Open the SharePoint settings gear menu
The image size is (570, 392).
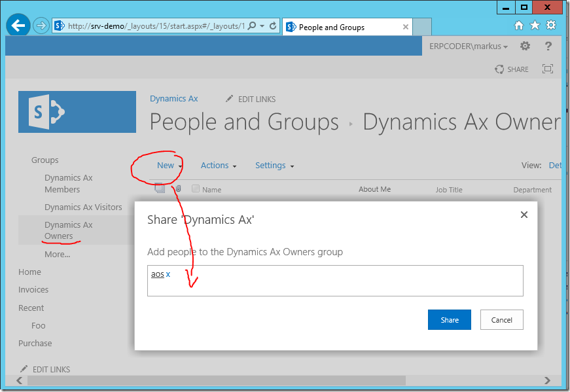point(524,46)
